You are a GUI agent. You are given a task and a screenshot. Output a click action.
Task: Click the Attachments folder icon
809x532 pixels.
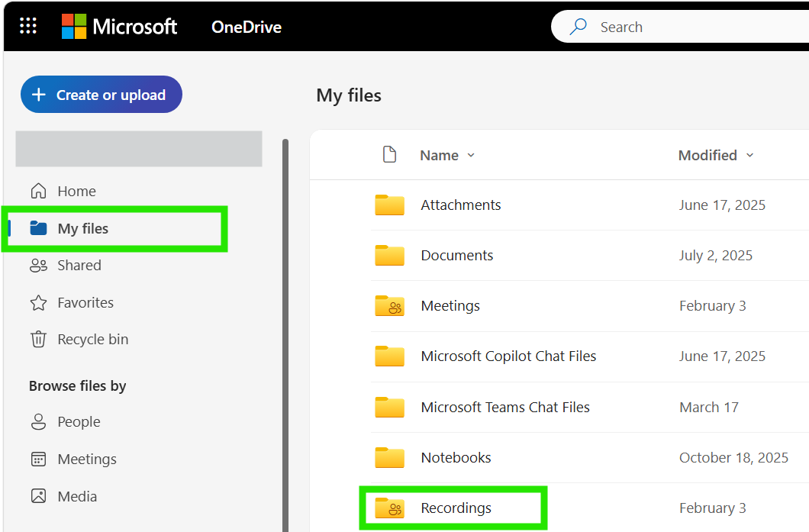(x=389, y=205)
